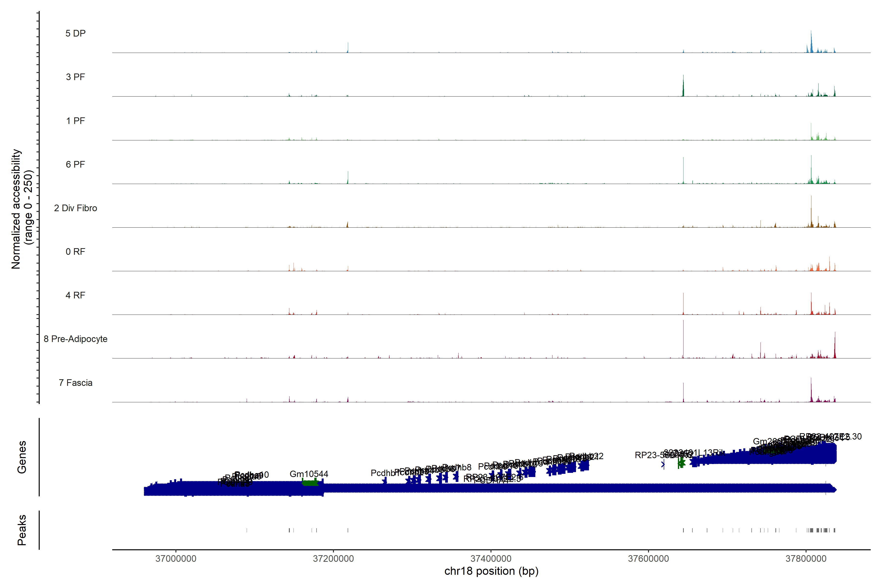Click the tallest crimson peak in Pre-Adipocyte track
This screenshot has width=882, height=588.
pos(683,339)
